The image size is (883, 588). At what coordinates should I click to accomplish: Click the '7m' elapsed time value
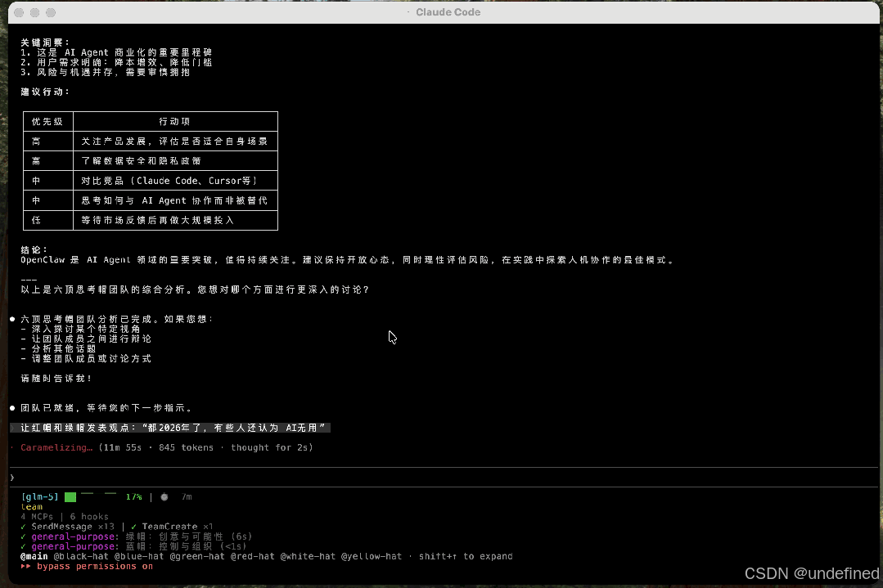tap(187, 497)
